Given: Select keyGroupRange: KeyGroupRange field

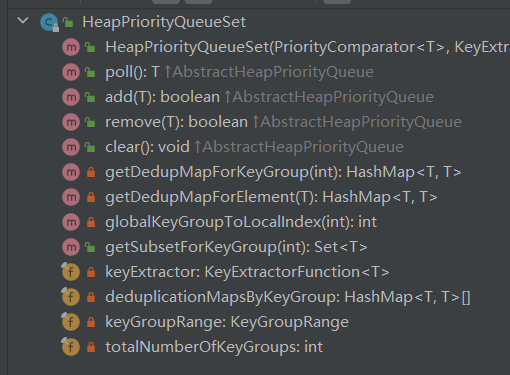Looking at the screenshot, I should tap(227, 322).
